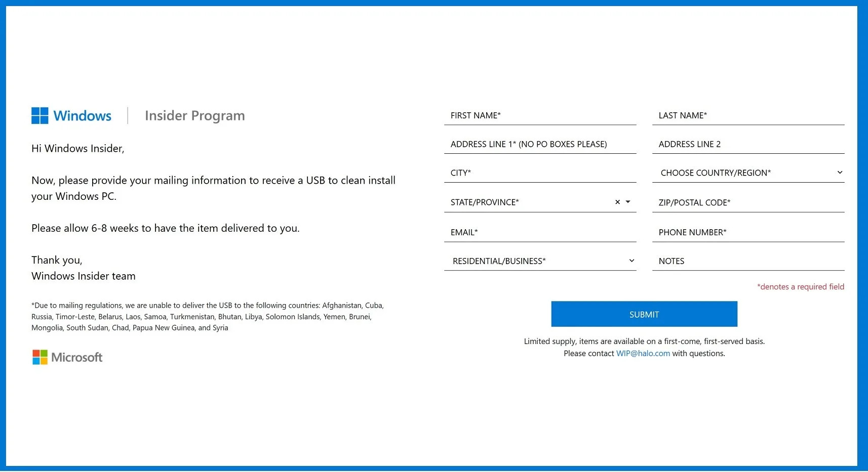Viewport: 868px width, 472px height.
Task: Select the Last Name input field
Action: click(x=748, y=116)
